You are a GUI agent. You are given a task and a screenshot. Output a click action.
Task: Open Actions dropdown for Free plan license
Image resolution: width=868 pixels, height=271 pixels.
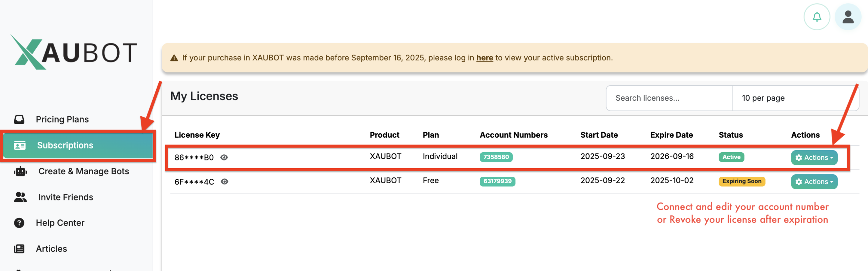pos(814,181)
